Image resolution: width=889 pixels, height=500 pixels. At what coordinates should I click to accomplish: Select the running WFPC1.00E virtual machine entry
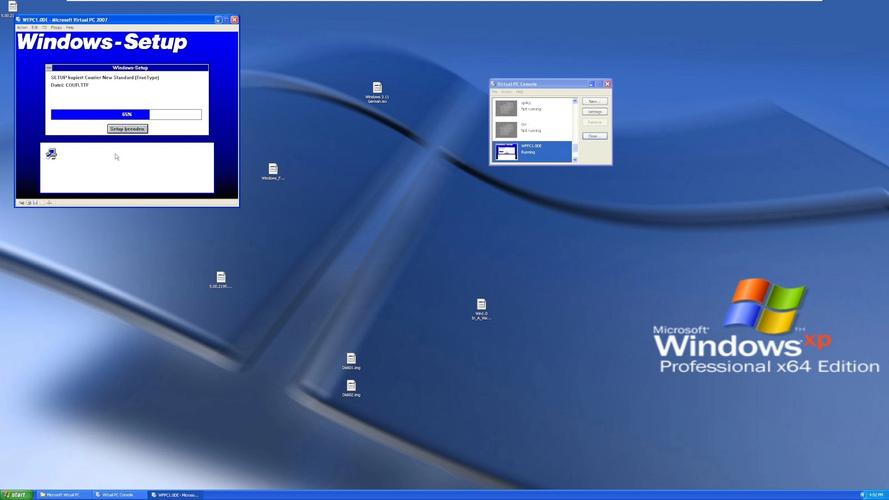(532, 151)
